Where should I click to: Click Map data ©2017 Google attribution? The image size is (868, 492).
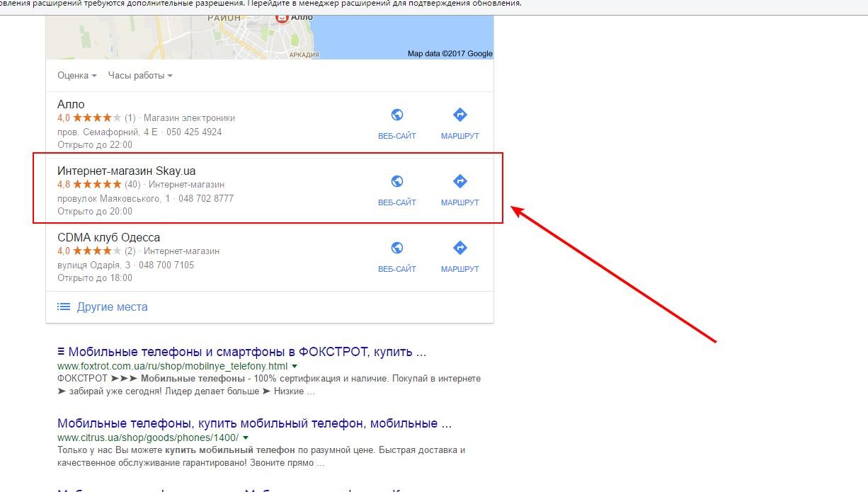tap(450, 54)
